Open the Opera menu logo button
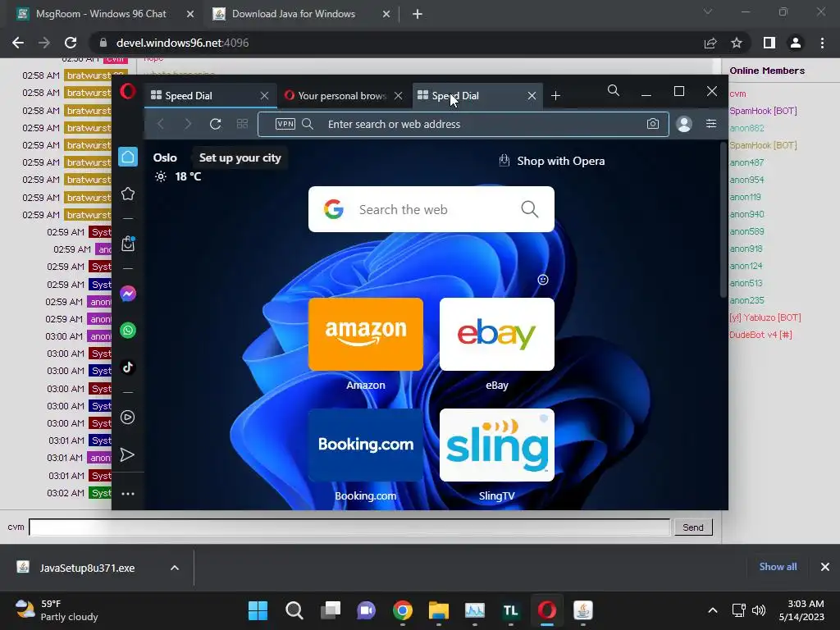 pyautogui.click(x=127, y=91)
